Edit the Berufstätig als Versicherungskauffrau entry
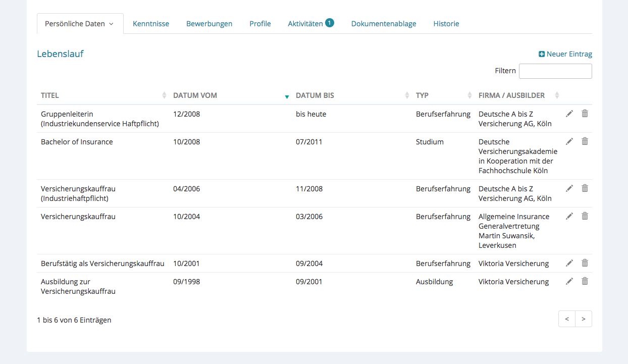Viewport: 628px width, 364px height. 569,264
